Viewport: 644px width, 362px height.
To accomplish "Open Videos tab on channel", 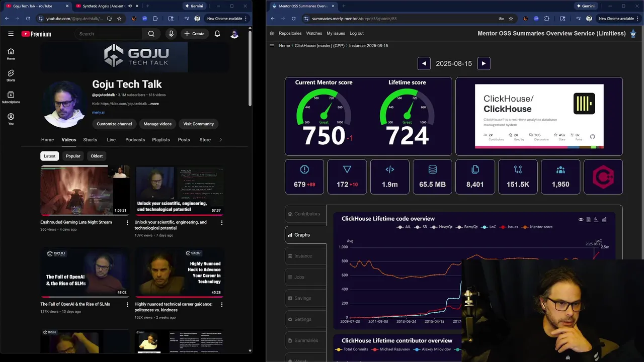I will click(x=69, y=140).
